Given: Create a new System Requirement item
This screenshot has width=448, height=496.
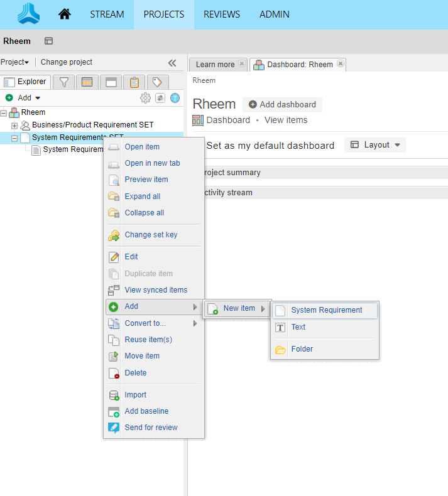Looking at the screenshot, I should pos(325,310).
